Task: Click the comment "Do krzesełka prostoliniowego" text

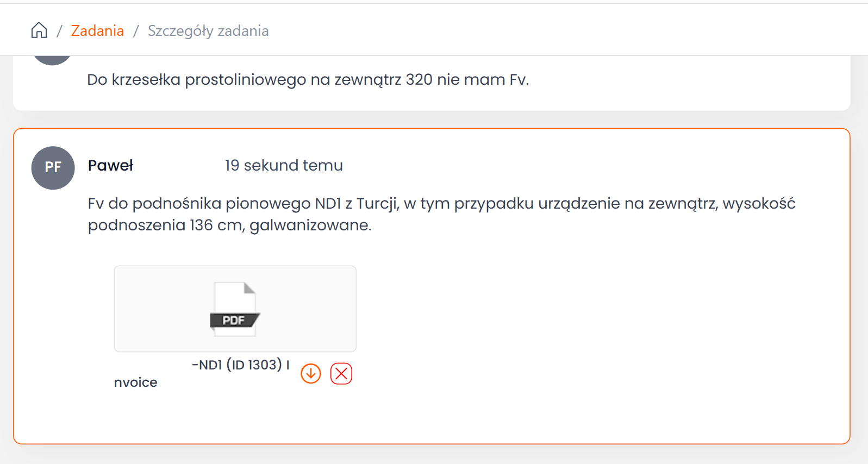Action: pyautogui.click(x=308, y=80)
